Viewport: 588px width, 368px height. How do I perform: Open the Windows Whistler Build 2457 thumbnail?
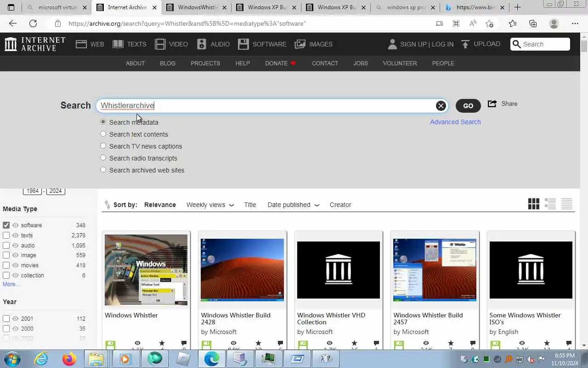[435, 270]
